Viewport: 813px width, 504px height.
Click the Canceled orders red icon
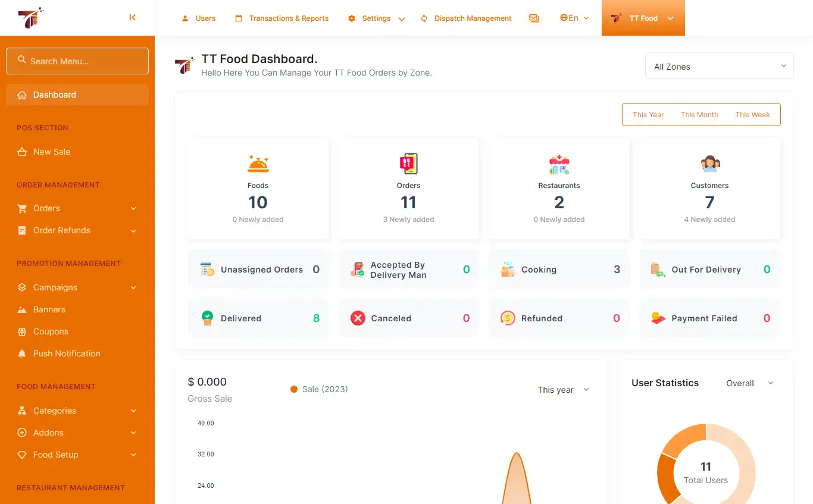click(x=357, y=318)
